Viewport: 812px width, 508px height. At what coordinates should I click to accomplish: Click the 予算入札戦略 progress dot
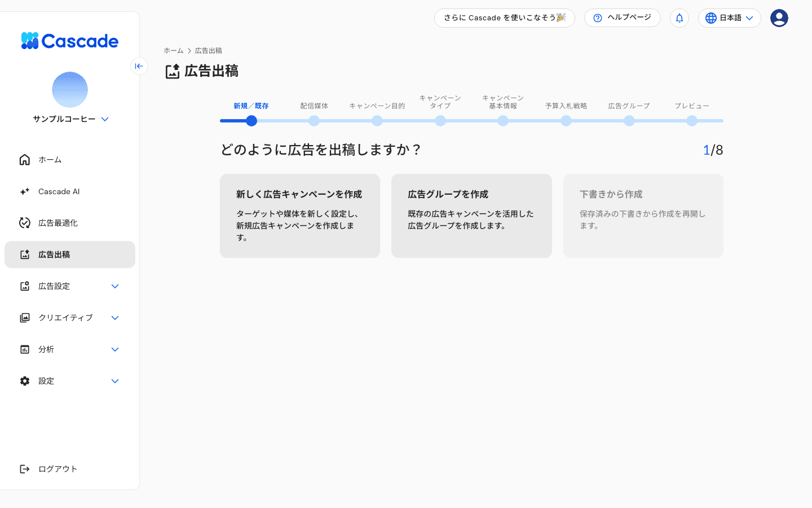pyautogui.click(x=566, y=121)
